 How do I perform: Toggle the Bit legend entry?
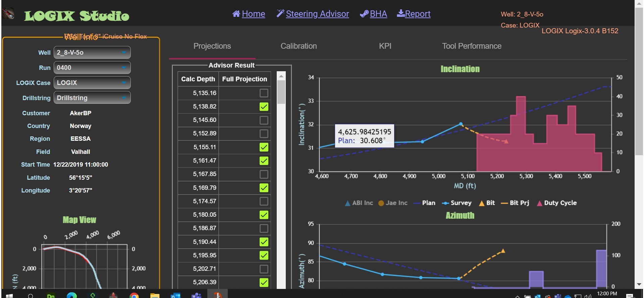pyautogui.click(x=487, y=203)
